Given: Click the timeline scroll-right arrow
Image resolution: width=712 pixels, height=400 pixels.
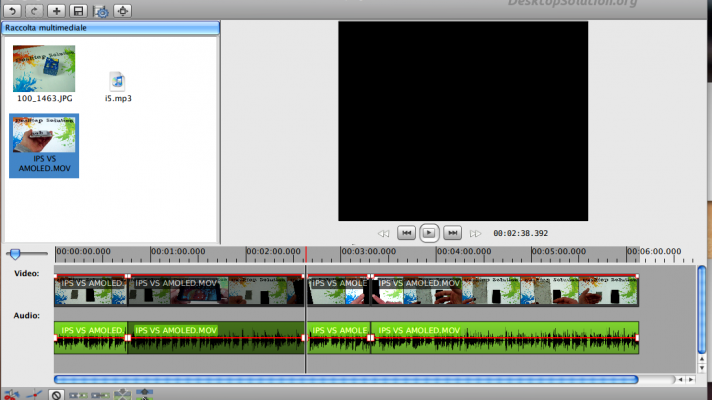Looking at the screenshot, I should (x=691, y=380).
